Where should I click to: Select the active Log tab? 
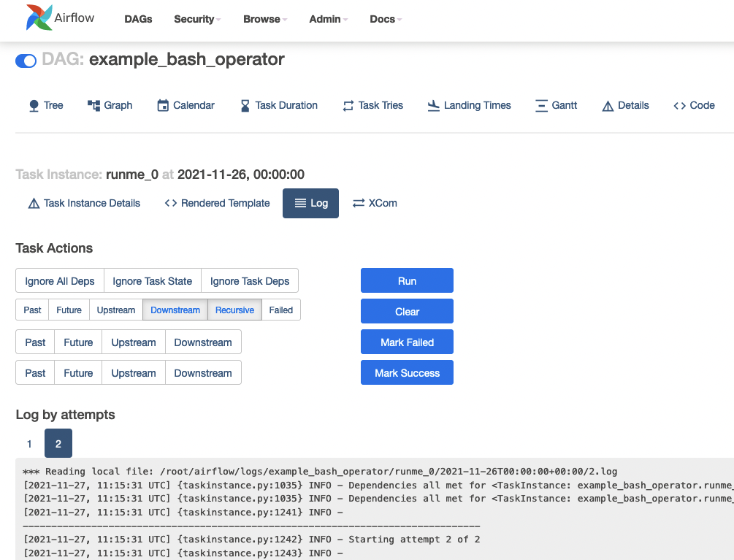(311, 203)
